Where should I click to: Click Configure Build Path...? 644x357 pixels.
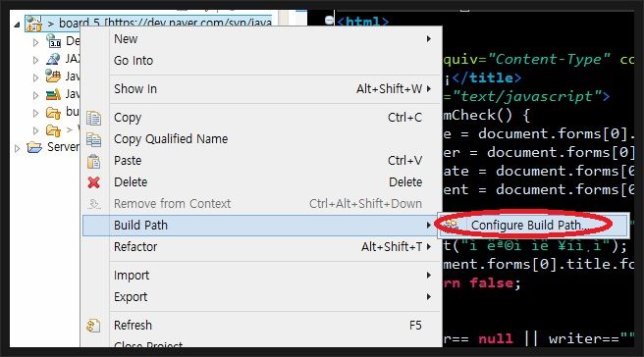click(533, 225)
